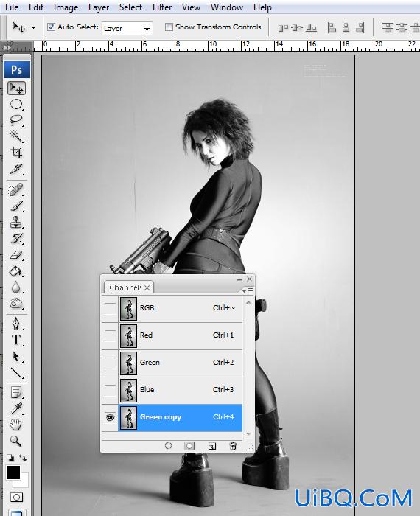Open the Auto-Select Layer dropdown
This screenshot has height=516, width=420.
(x=127, y=29)
